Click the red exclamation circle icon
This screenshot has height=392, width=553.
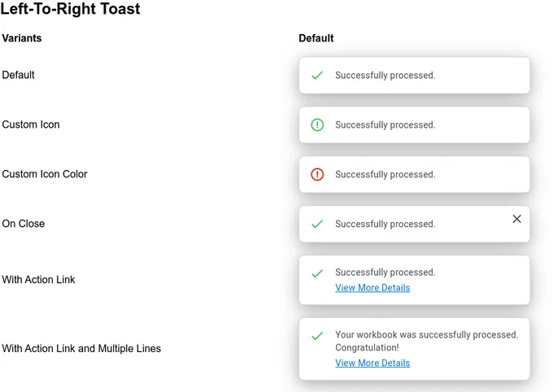(317, 174)
